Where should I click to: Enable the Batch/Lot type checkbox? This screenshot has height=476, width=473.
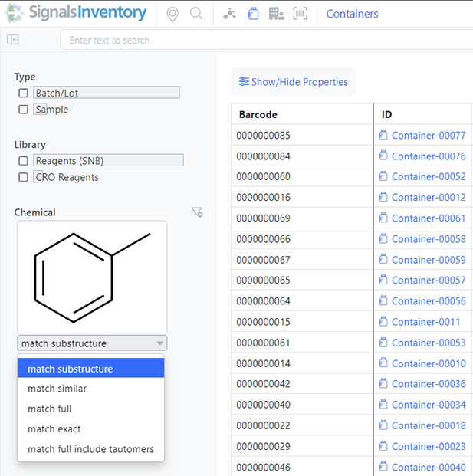[24, 93]
